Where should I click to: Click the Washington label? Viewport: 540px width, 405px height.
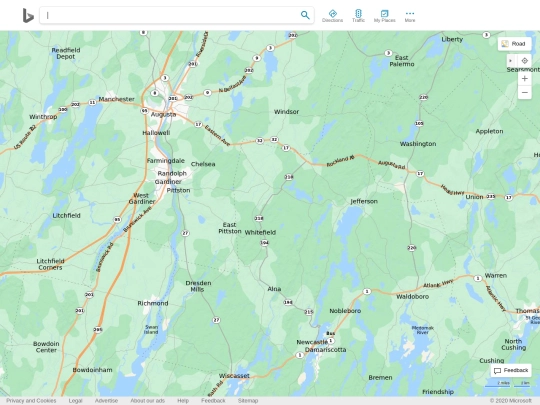[x=418, y=144]
